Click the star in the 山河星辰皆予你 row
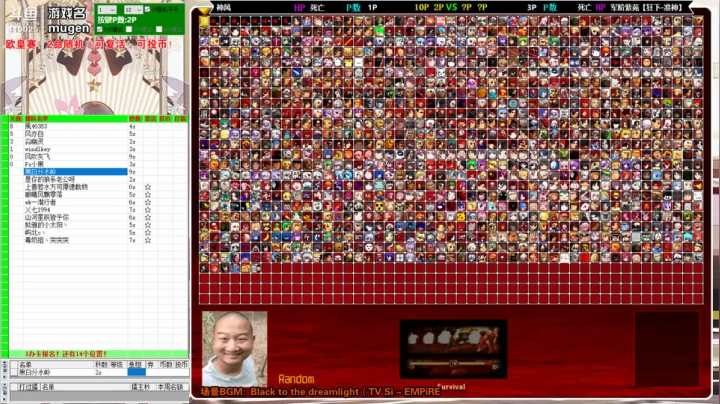Image resolution: width=720 pixels, height=404 pixels. (x=148, y=218)
